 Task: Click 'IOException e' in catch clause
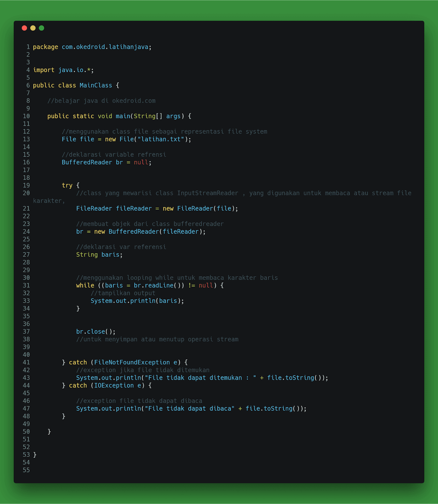pyautogui.click(x=118, y=386)
